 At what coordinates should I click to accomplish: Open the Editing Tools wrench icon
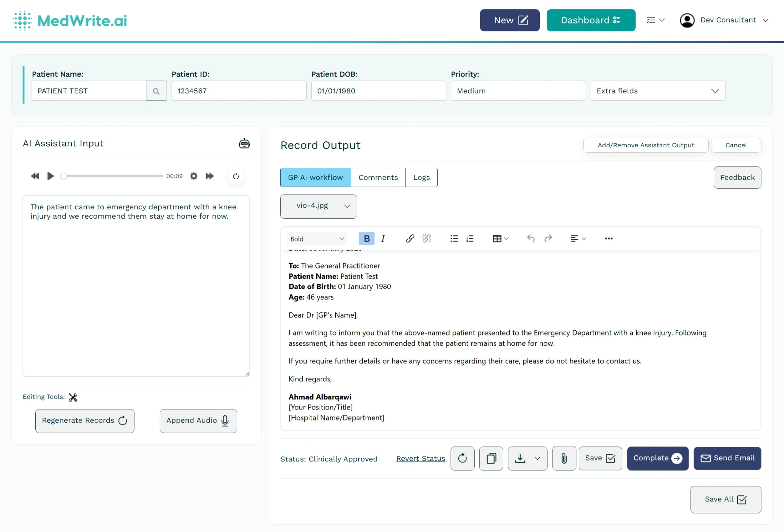(73, 397)
